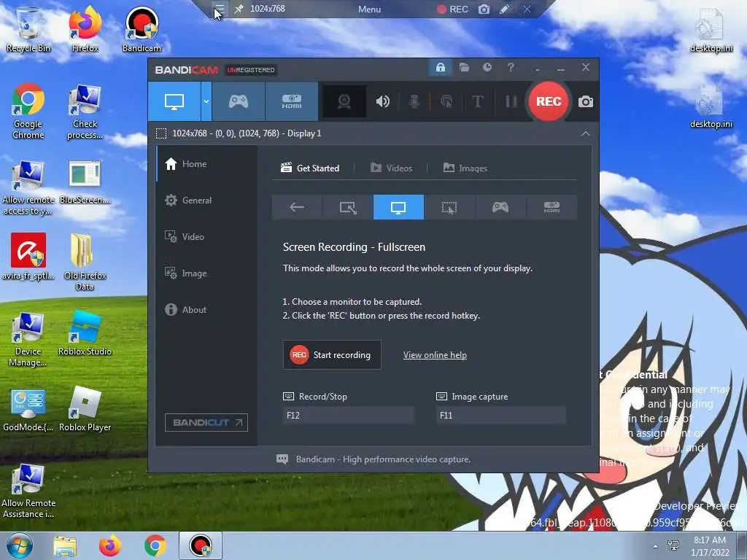
Task: Open screen recording mode dropdown arrow
Action: (206, 101)
